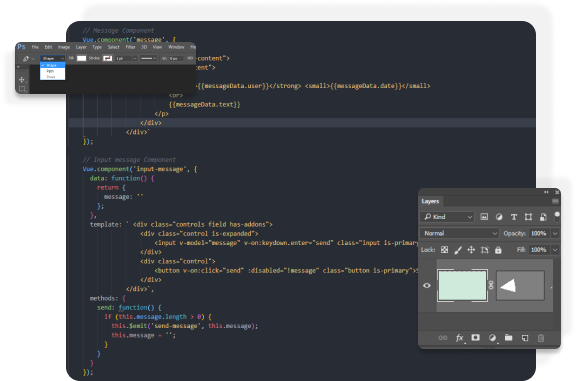
Task: Open the Edit menu
Action: pyautogui.click(x=48, y=47)
